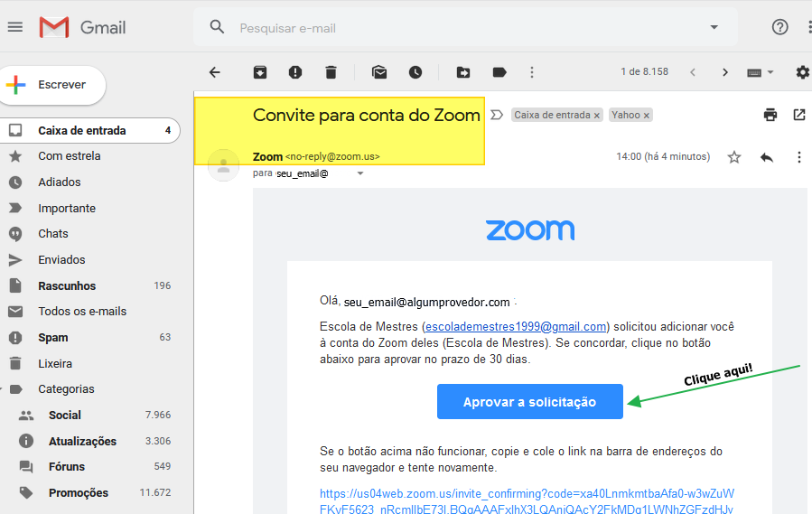Click the search magnifier icon
812x514 pixels.
(217, 27)
